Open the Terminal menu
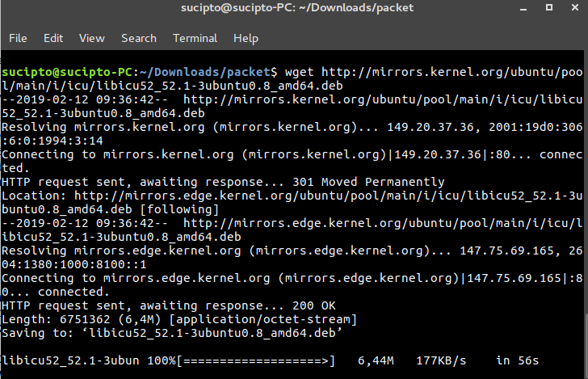The image size is (588, 379). pos(195,38)
